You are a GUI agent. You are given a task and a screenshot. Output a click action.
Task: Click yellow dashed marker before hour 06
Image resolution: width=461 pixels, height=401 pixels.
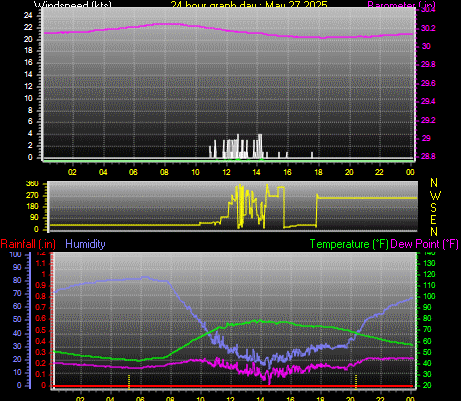pyautogui.click(x=129, y=382)
